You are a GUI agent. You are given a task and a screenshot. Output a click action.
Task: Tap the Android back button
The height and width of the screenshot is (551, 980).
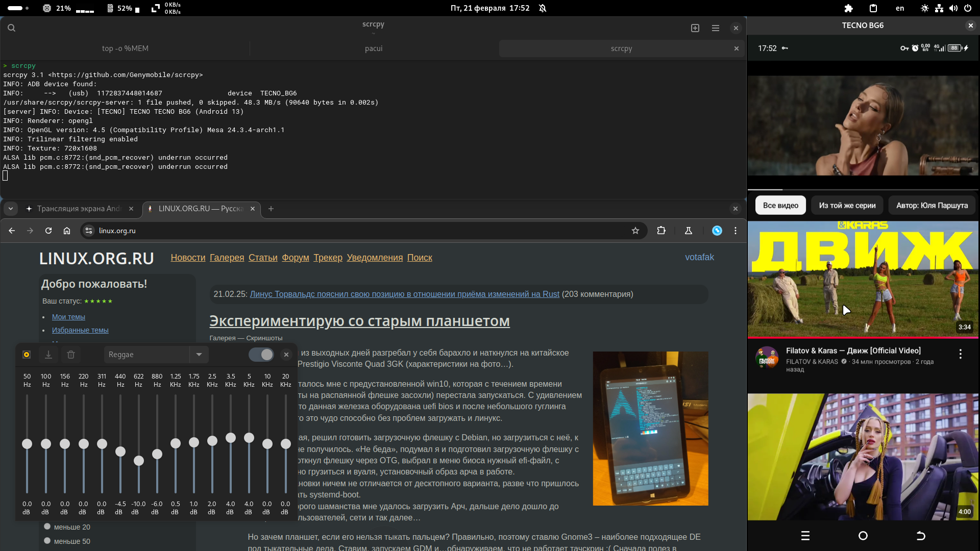(x=921, y=536)
